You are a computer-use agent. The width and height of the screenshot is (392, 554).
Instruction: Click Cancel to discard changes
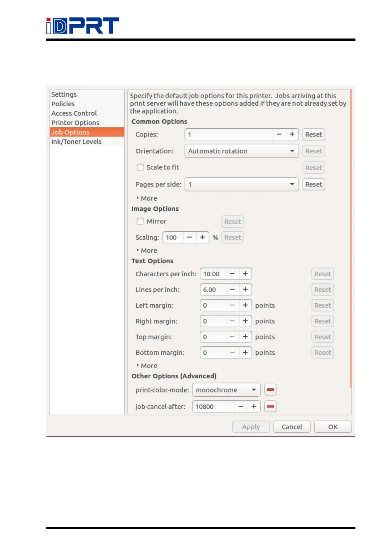pyautogui.click(x=292, y=427)
